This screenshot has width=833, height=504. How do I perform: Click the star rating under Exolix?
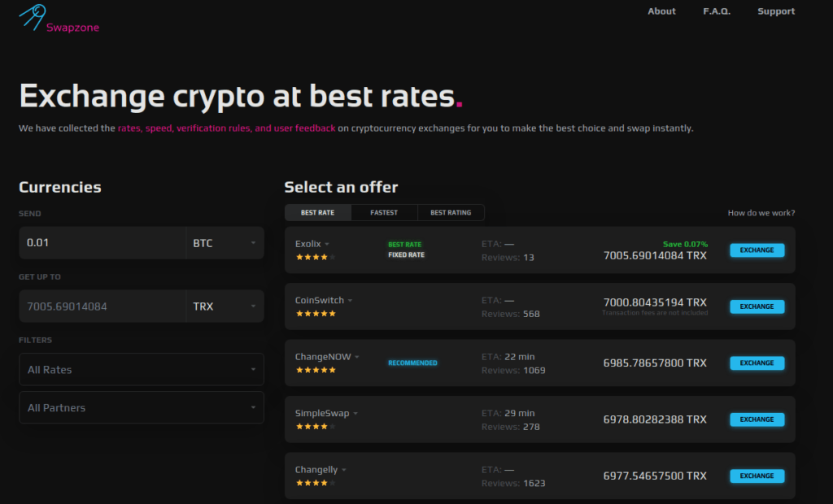tap(317, 258)
